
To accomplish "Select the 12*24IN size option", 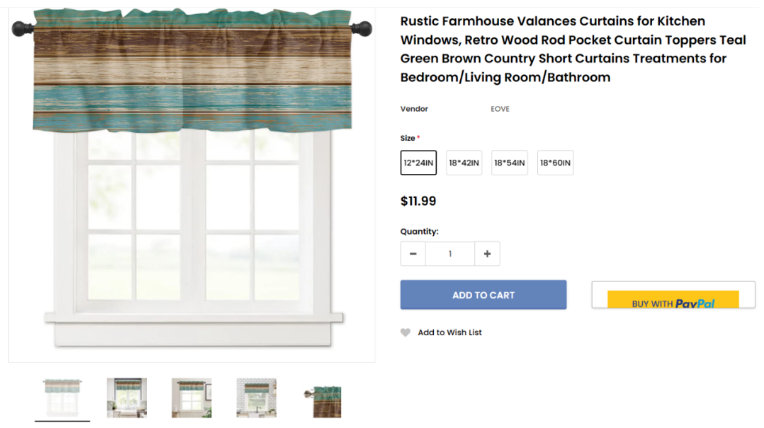I will tap(419, 163).
